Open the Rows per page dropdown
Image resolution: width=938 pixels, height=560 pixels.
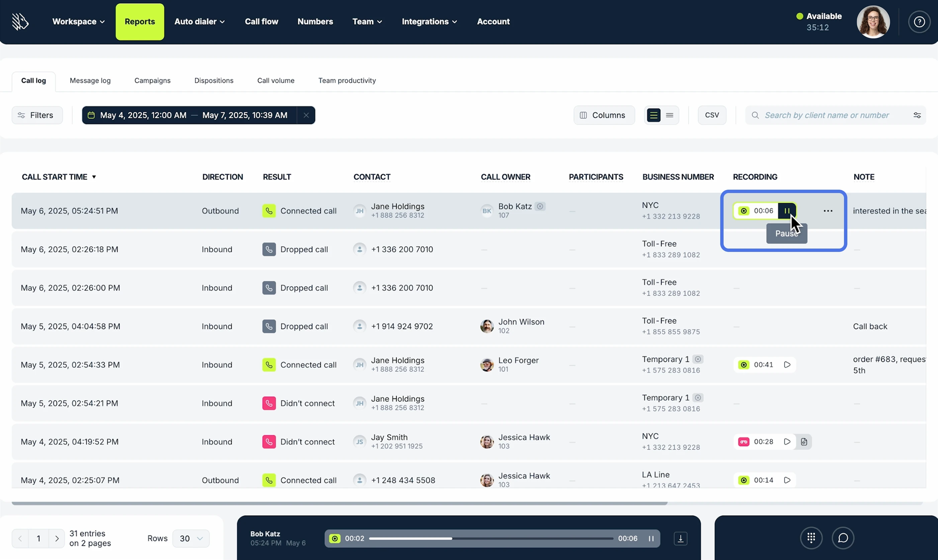[191, 539]
